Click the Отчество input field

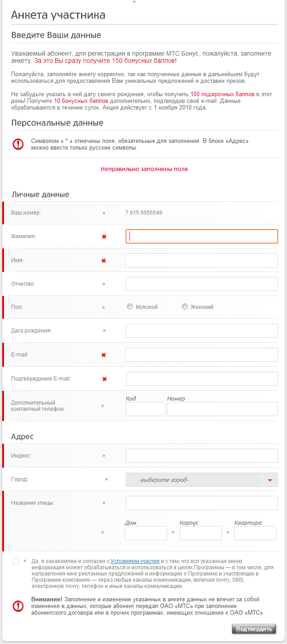pos(202,284)
